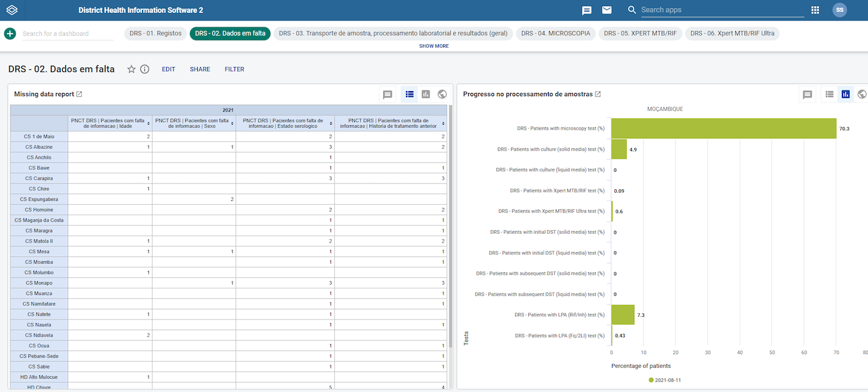Add a new dashboard with plus icon
The image size is (868, 392).
(x=10, y=33)
